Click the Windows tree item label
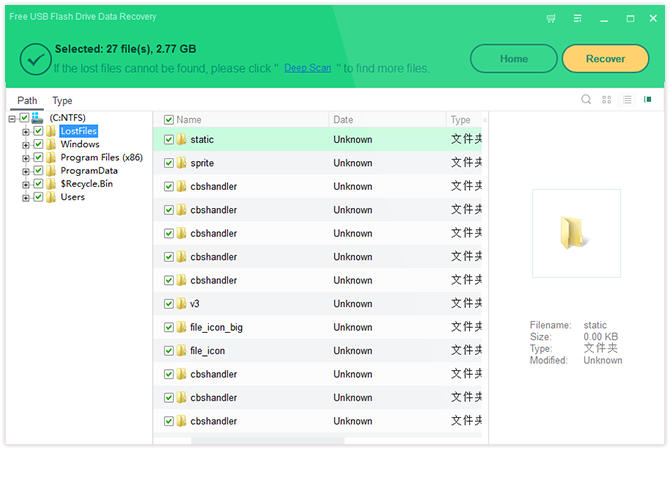Screen dimensions: 670x480 [x=80, y=144]
